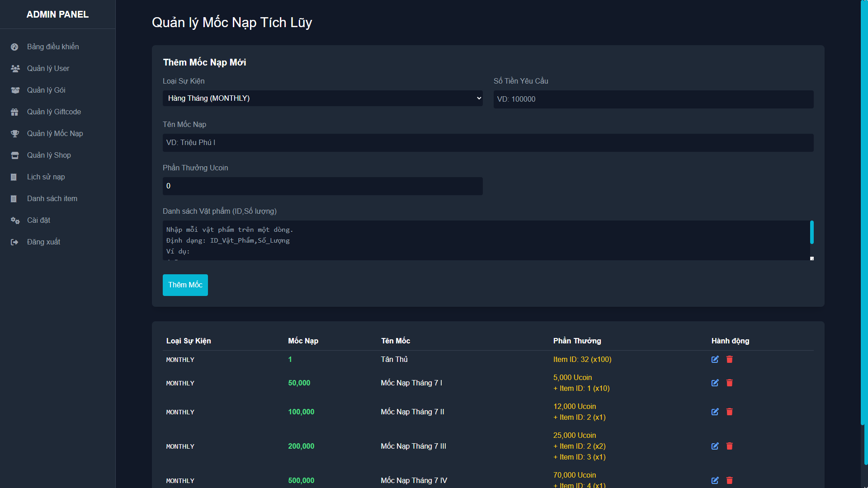Delete the Mốc Nạp Tháng 7 III row
The height and width of the screenshot is (488, 868).
point(729,446)
